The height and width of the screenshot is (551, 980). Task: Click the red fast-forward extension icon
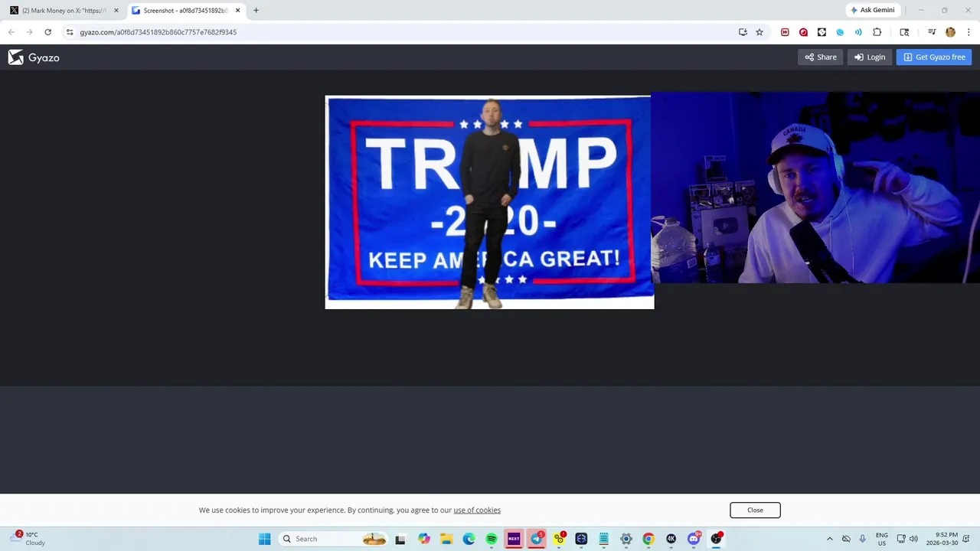click(x=785, y=32)
